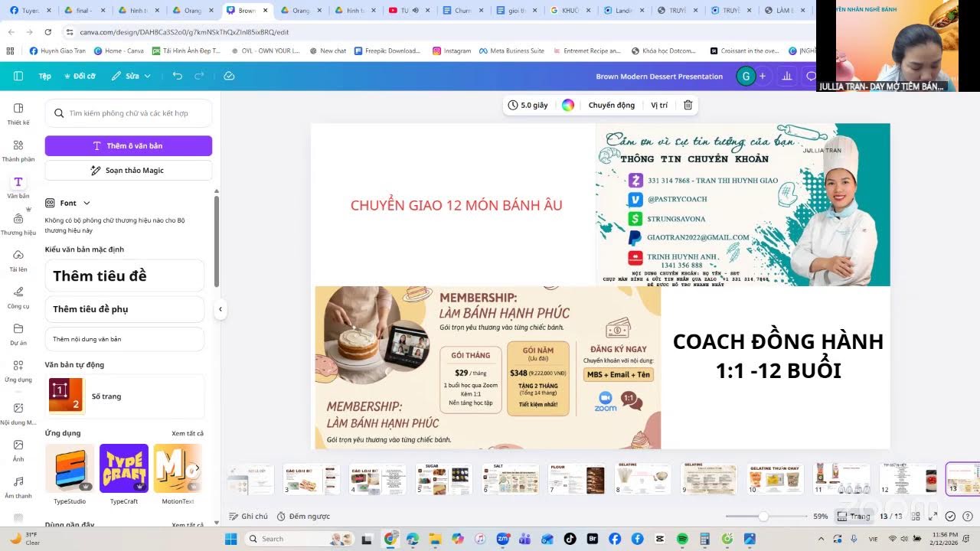Screen dimensions: 980x551
Task: Open the Ảnh photos panel
Action: 18,450
